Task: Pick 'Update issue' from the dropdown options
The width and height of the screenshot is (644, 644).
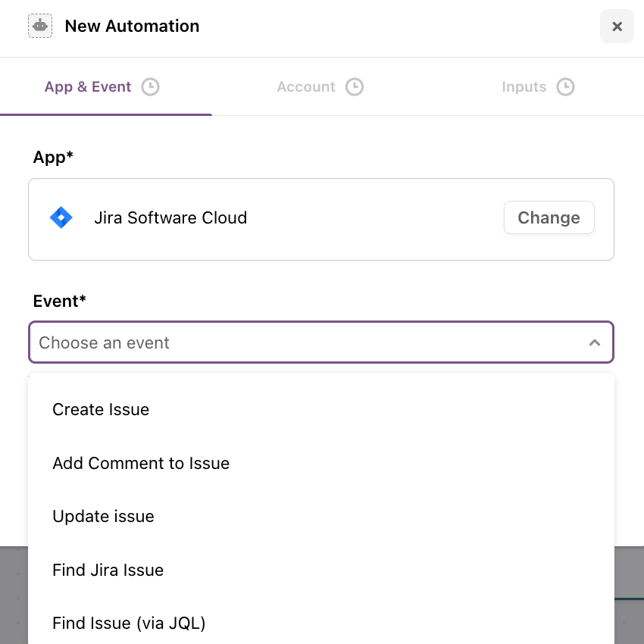Action: point(103,517)
